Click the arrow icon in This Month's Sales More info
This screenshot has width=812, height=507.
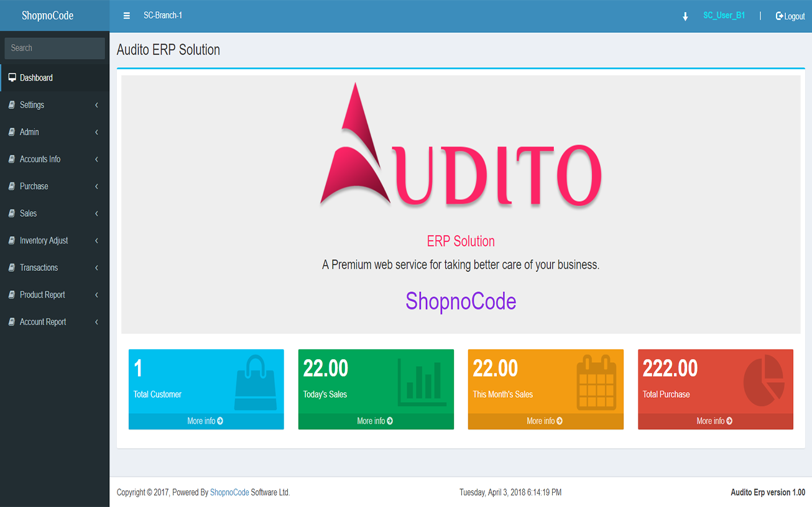tap(560, 421)
